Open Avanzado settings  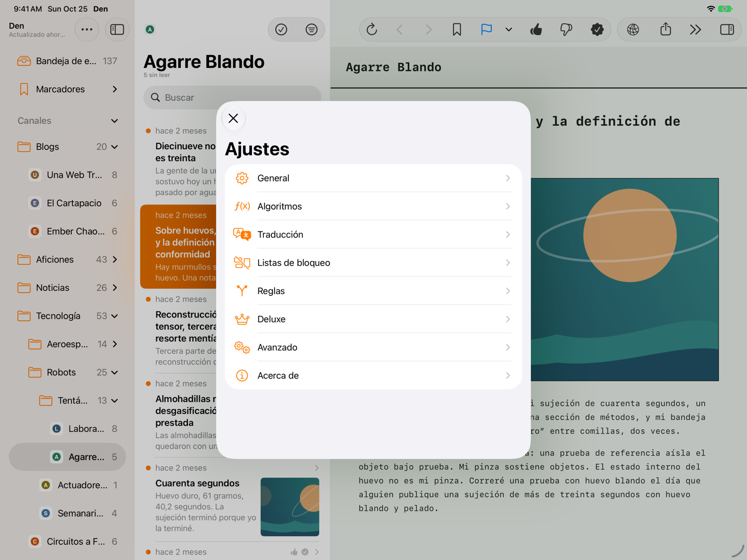pyautogui.click(x=373, y=347)
